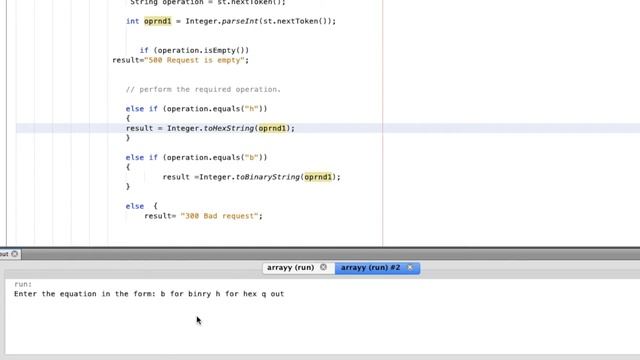Viewport: 640px width, 360px height.
Task: Click the "Enter the equation" prompt in the output
Action: click(x=149, y=294)
